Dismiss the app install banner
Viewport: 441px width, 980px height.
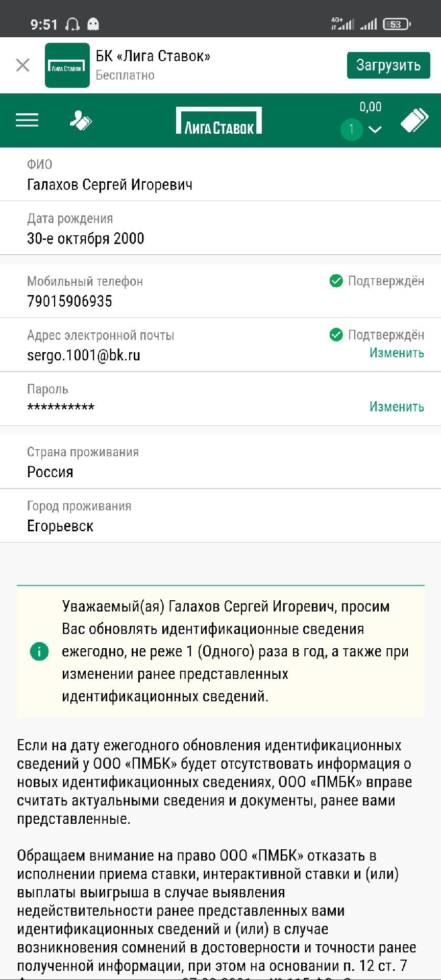tap(23, 65)
